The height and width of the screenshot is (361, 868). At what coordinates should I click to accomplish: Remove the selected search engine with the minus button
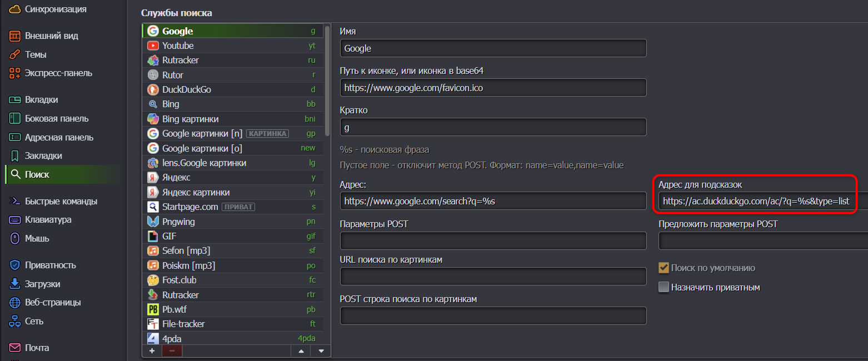[x=172, y=351]
